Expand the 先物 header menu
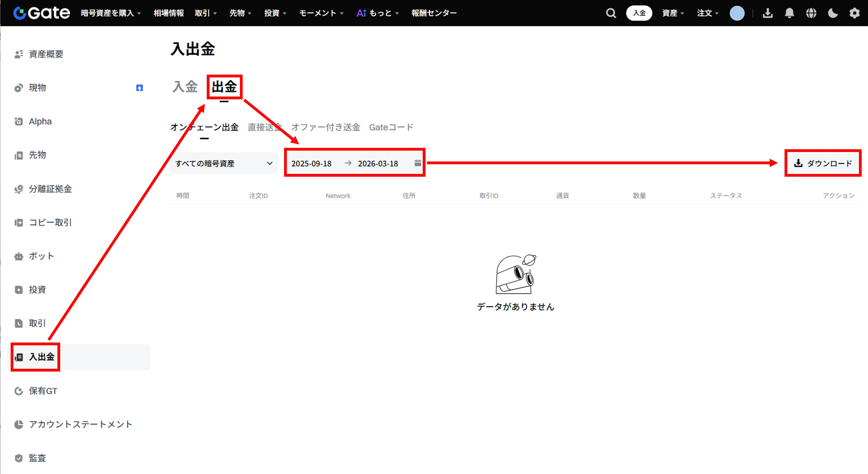 coord(240,13)
